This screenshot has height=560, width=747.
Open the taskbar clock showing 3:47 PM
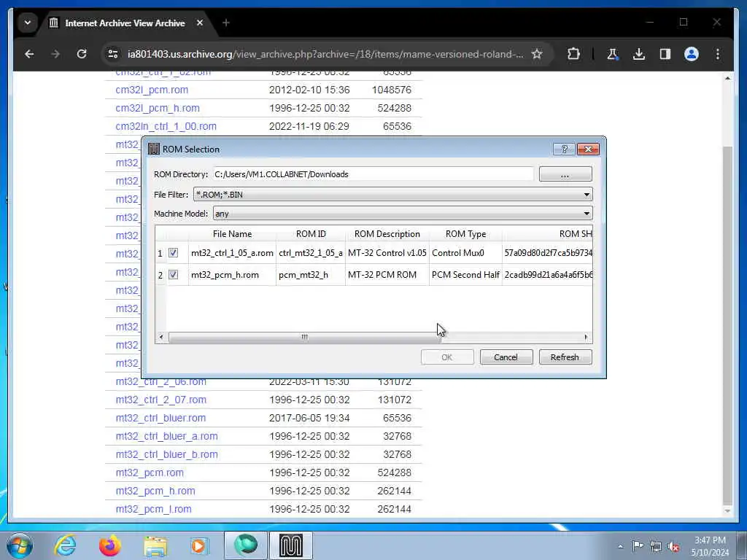(710, 546)
